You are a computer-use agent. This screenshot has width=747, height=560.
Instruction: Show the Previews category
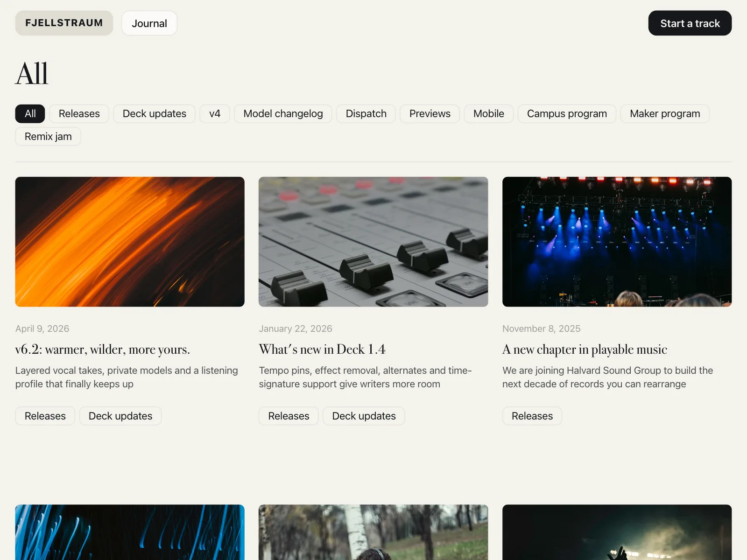tap(430, 113)
